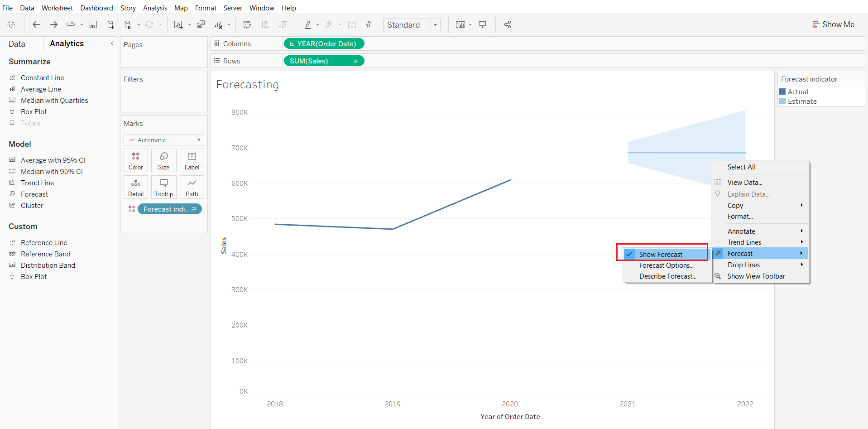Click the fix axes pin icon
868x429 pixels.
[x=369, y=24]
